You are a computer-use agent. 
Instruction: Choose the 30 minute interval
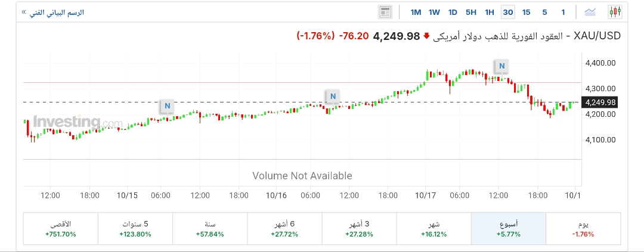508,12
